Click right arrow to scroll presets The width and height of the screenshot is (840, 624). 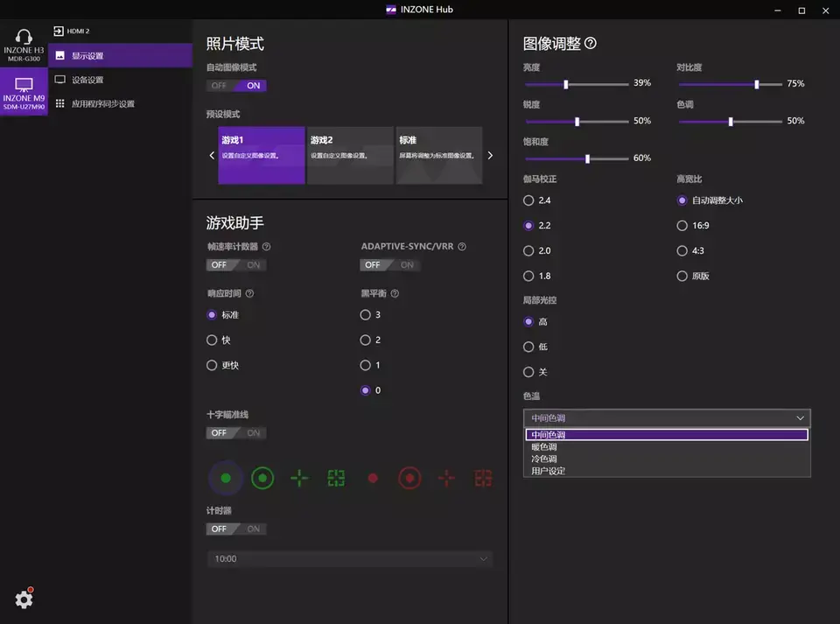point(490,156)
